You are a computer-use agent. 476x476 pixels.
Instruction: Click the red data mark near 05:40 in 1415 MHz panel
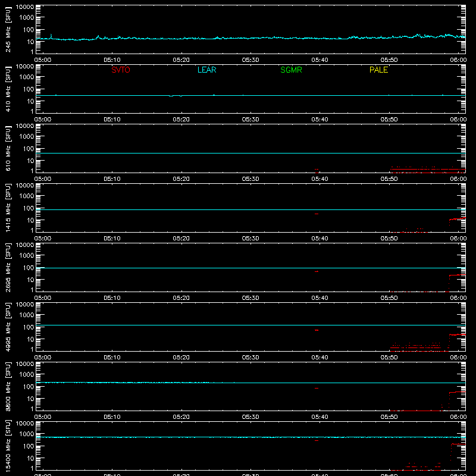coord(317,214)
